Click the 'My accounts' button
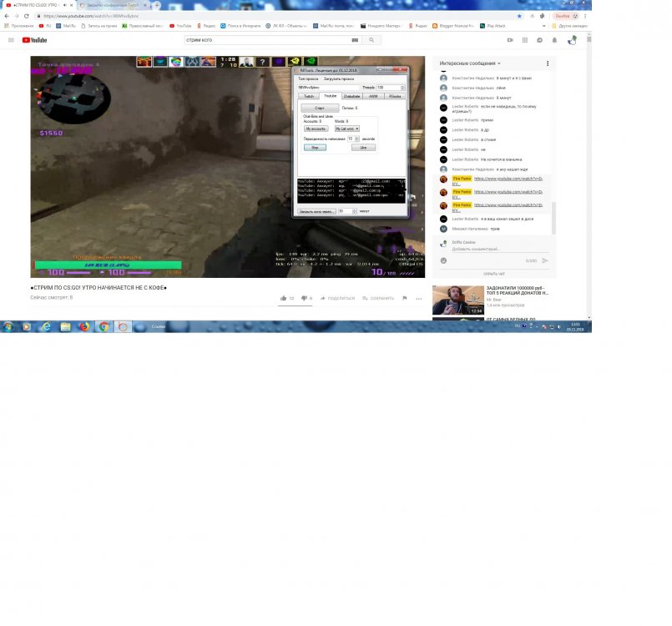 tap(316, 129)
